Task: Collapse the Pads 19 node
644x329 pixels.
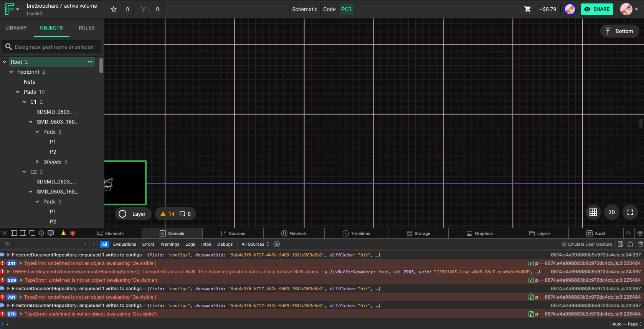Action: (18, 92)
